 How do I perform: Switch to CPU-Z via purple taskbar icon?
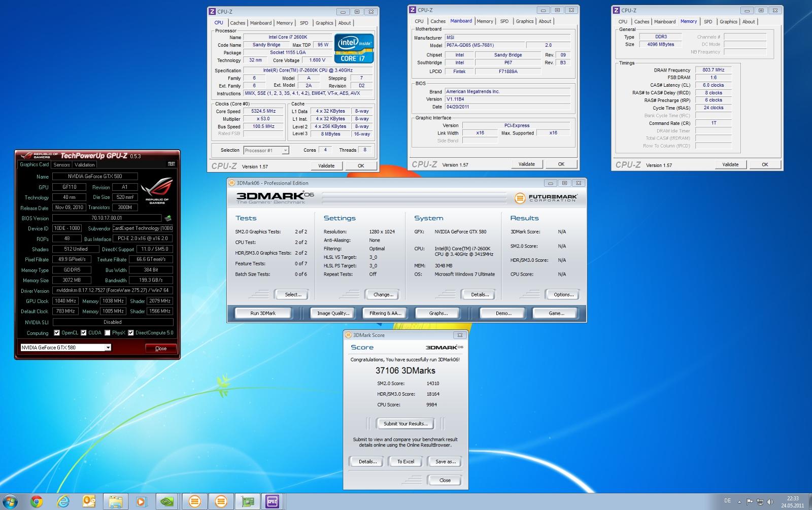pyautogui.click(x=273, y=501)
